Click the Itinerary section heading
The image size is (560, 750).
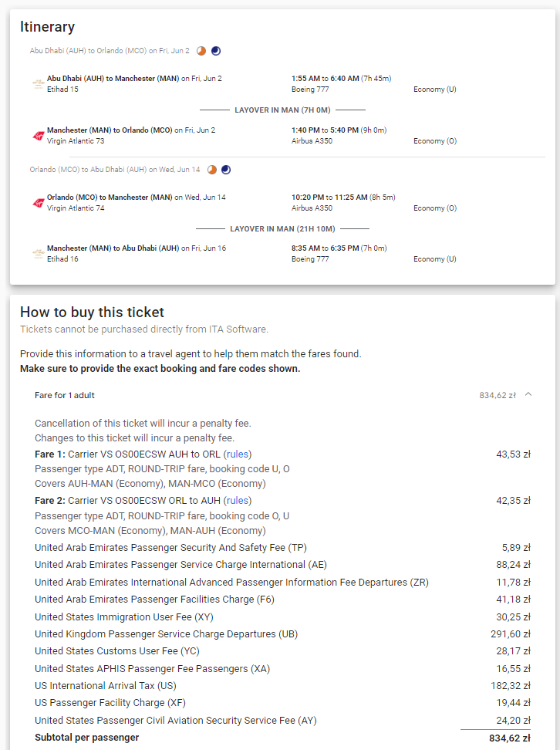[x=47, y=27]
